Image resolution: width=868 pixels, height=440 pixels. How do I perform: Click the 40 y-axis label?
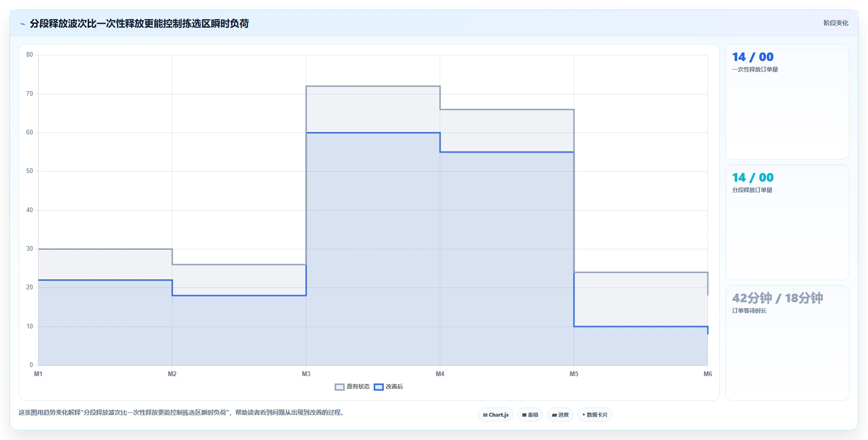30,210
